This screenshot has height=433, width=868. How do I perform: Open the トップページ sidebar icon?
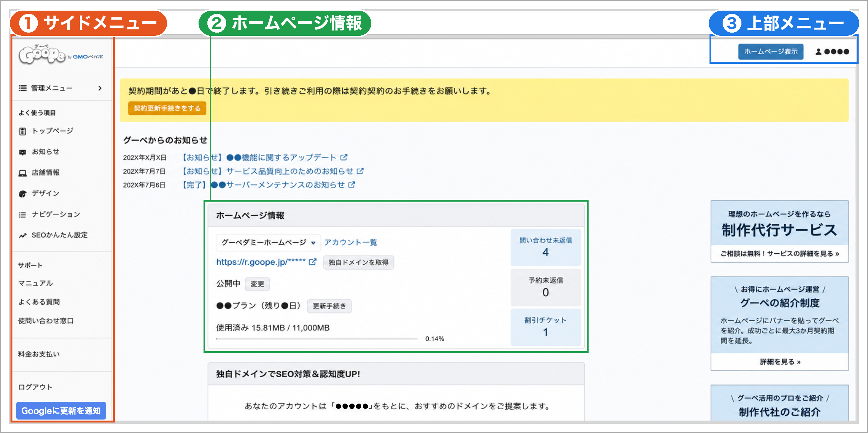(x=23, y=131)
